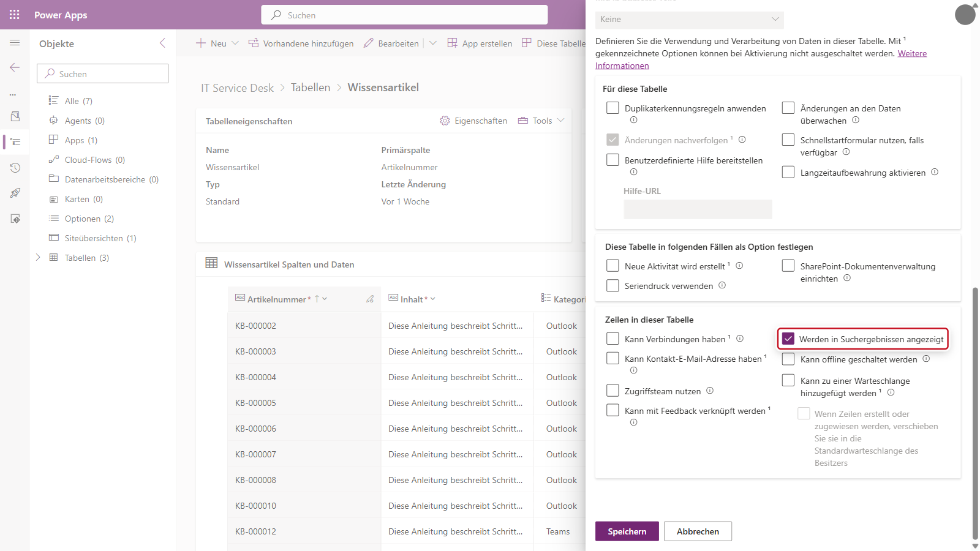Select Apps (1) in objects list

point(81,140)
